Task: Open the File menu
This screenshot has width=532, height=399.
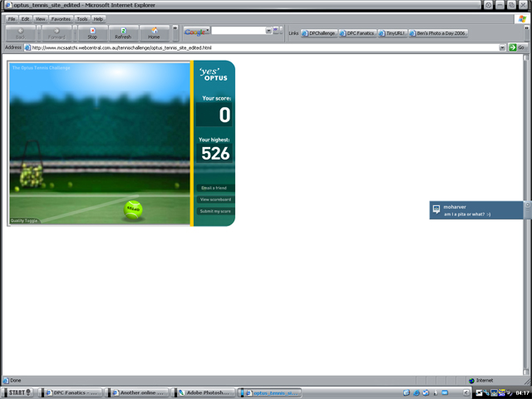Action: (12, 19)
